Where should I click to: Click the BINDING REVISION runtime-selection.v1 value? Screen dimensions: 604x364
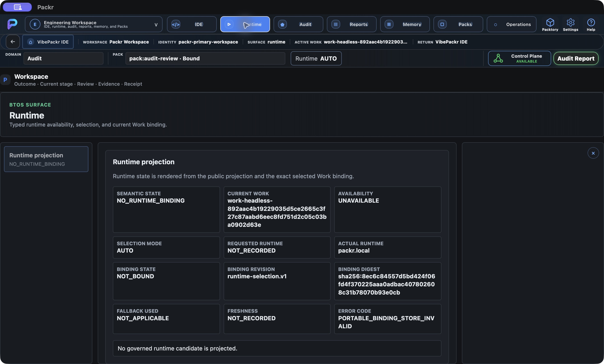point(257,276)
